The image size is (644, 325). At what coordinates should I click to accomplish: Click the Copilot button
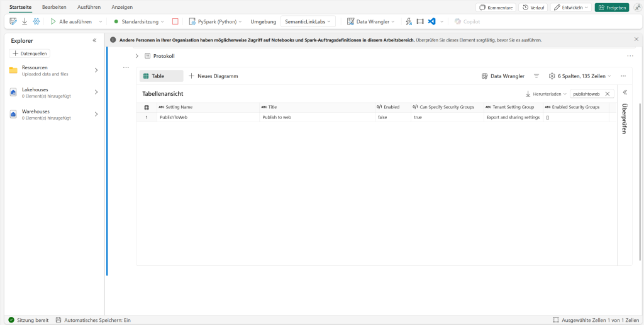click(x=467, y=21)
